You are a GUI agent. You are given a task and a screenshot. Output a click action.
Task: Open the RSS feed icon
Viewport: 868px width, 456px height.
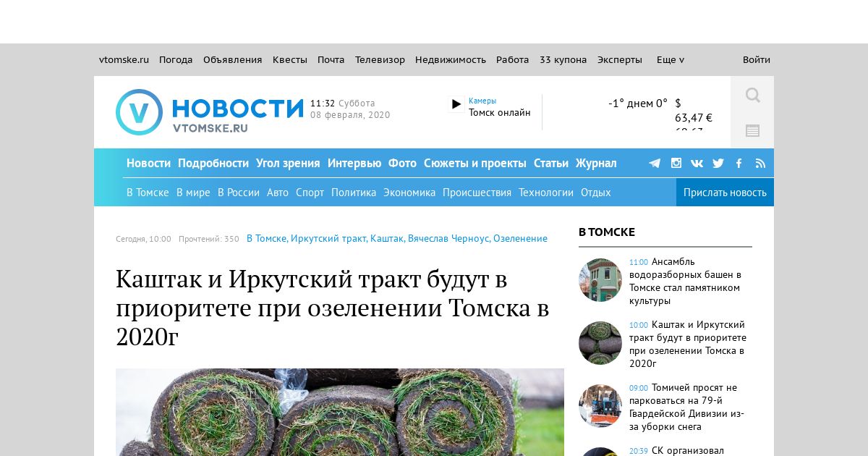tap(760, 163)
